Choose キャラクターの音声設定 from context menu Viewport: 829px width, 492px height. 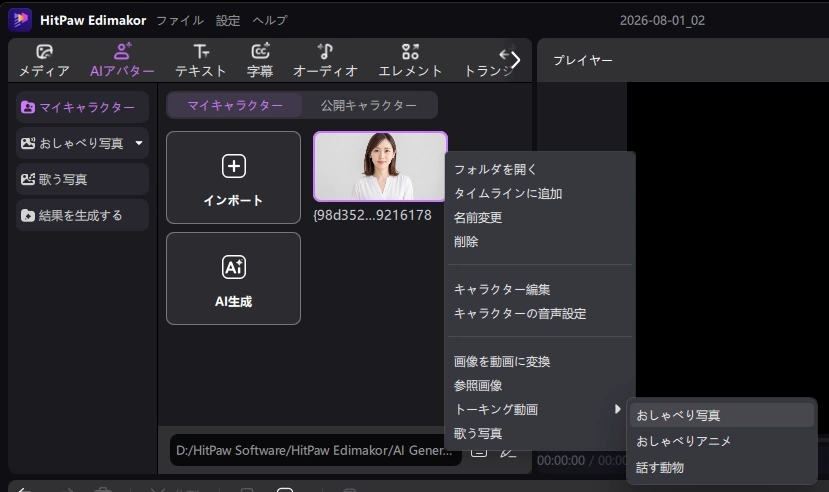540,313
